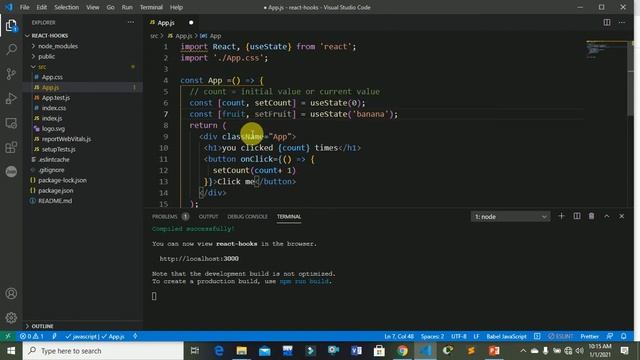Viewport: 640px width, 360px height.
Task: Open the remote window status bar icon
Action: click(x=8, y=336)
